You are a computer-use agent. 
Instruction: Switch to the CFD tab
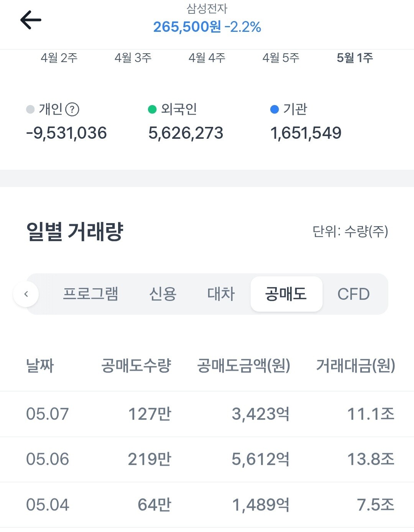(x=353, y=294)
